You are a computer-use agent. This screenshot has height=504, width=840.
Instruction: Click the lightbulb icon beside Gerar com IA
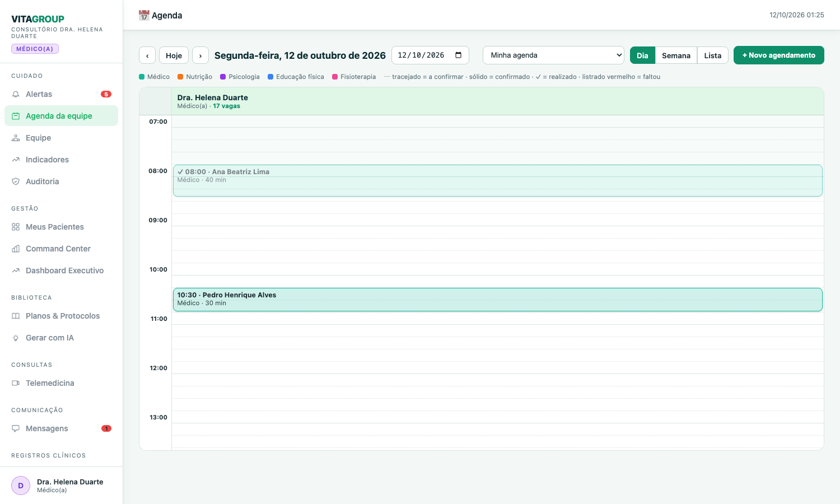tap(16, 338)
